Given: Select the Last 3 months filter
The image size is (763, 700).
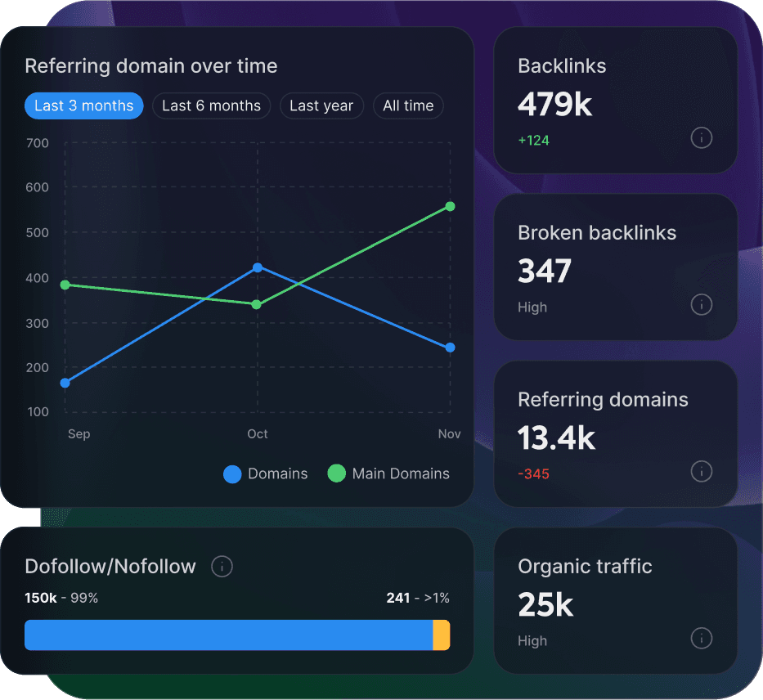Looking at the screenshot, I should [83, 105].
